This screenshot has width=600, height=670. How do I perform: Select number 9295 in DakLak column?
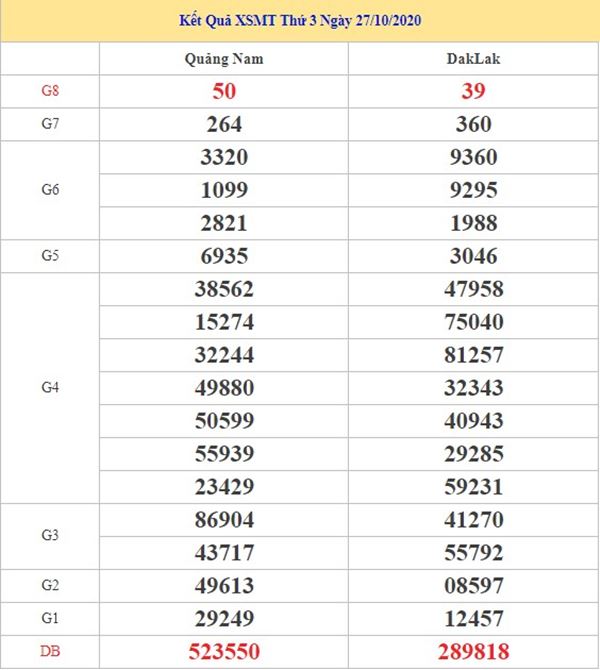(473, 190)
